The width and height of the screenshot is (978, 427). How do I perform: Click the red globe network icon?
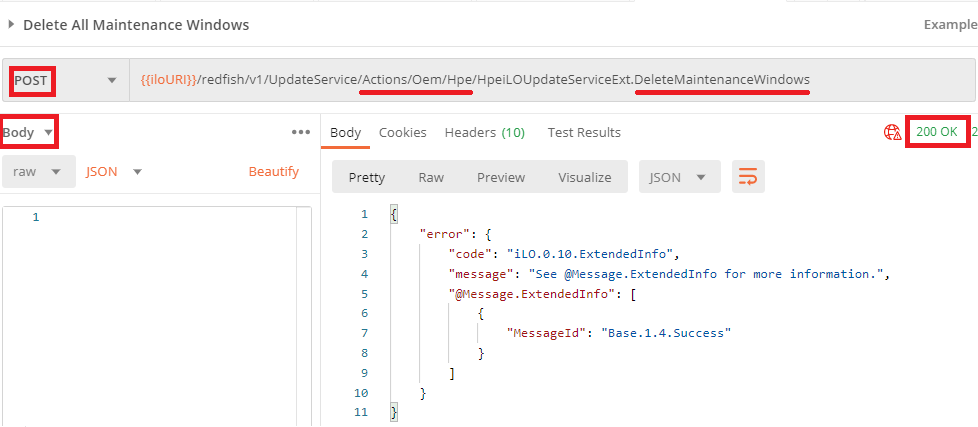(x=892, y=132)
